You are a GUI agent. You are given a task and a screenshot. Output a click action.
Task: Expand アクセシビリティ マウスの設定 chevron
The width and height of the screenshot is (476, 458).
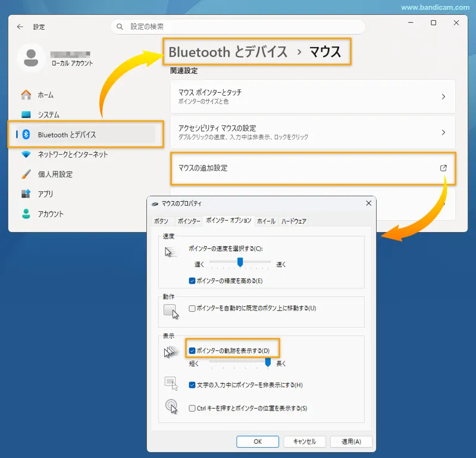(443, 132)
